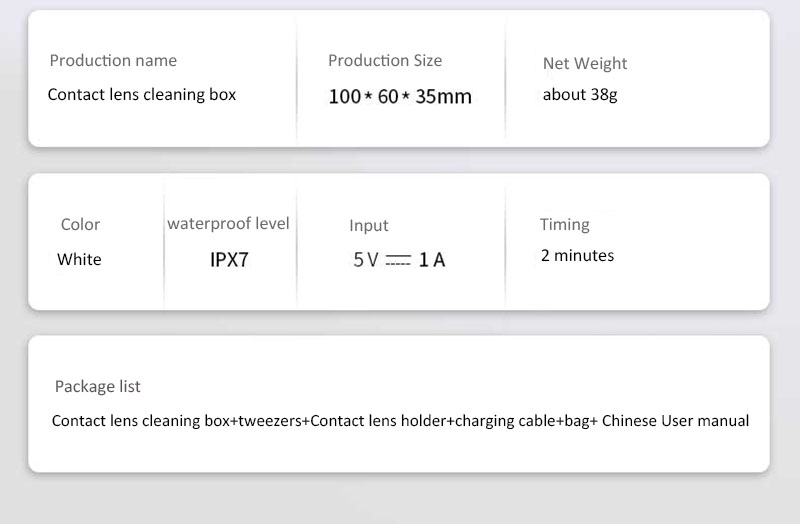Viewport: 800px width, 524px height.
Task: Click the "Net Weight" label
Action: click(x=585, y=64)
